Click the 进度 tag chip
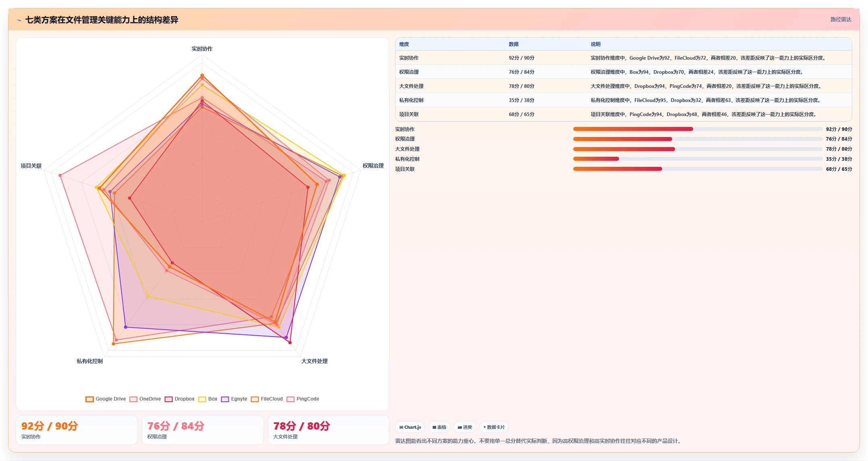 click(x=465, y=427)
